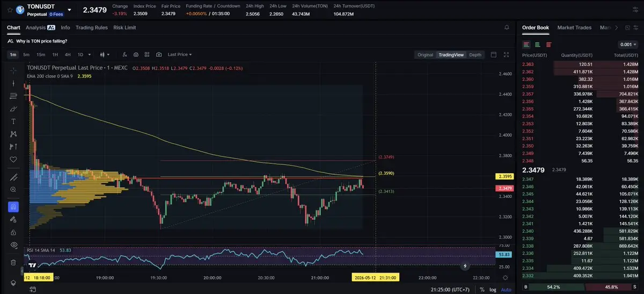Viewport: 644px width, 294px height.
Task: Switch to the 15m interval
Action: point(41,54)
